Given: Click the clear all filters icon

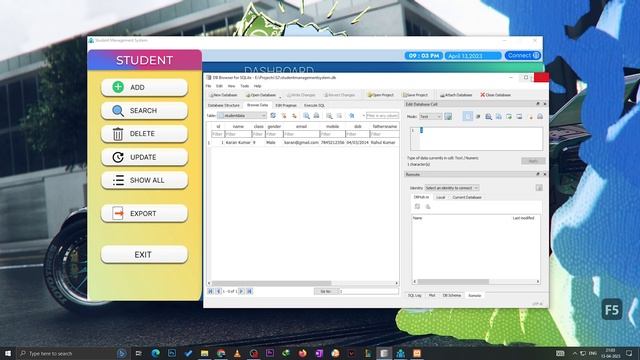Looking at the screenshot, I should click(x=284, y=116).
